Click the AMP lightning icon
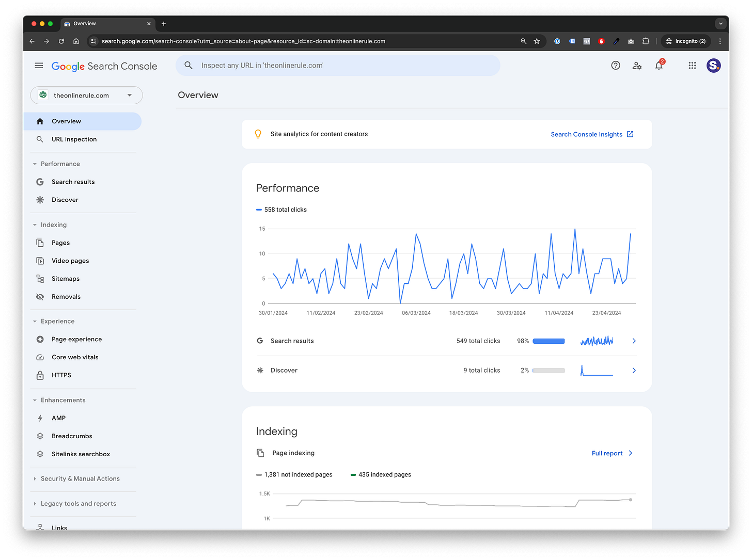 pyautogui.click(x=40, y=418)
